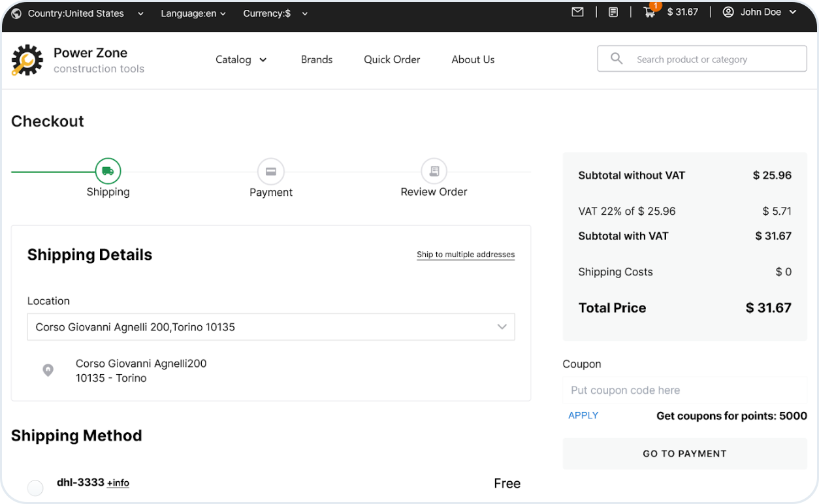Click the Payment card step icon
The height and width of the screenshot is (504, 819).
tap(270, 172)
